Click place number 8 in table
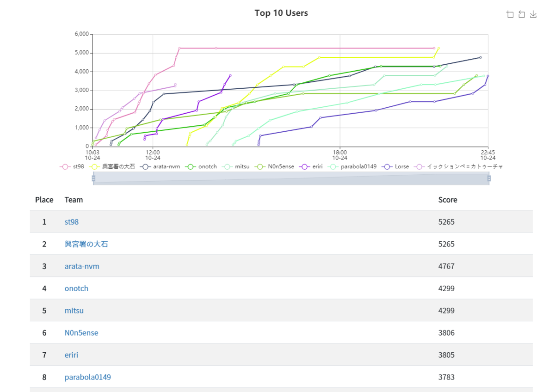The height and width of the screenshot is (392, 555). click(x=44, y=377)
